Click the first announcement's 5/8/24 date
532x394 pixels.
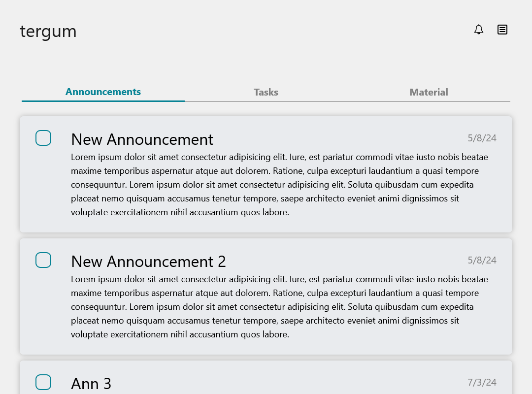coord(482,138)
